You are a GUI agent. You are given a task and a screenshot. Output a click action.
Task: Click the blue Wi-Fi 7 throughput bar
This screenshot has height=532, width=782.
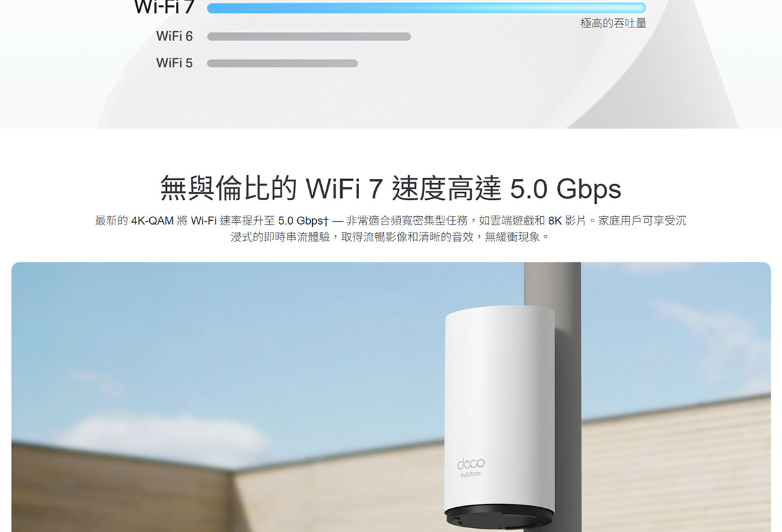[426, 8]
